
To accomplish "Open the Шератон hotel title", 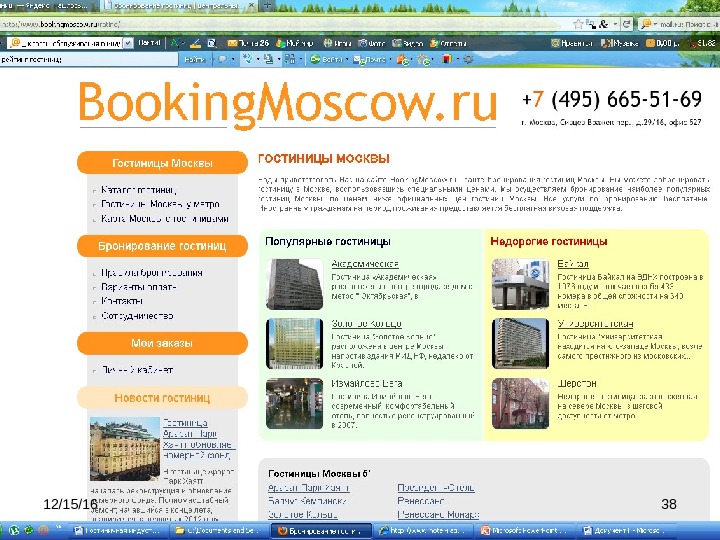I will click(577, 383).
